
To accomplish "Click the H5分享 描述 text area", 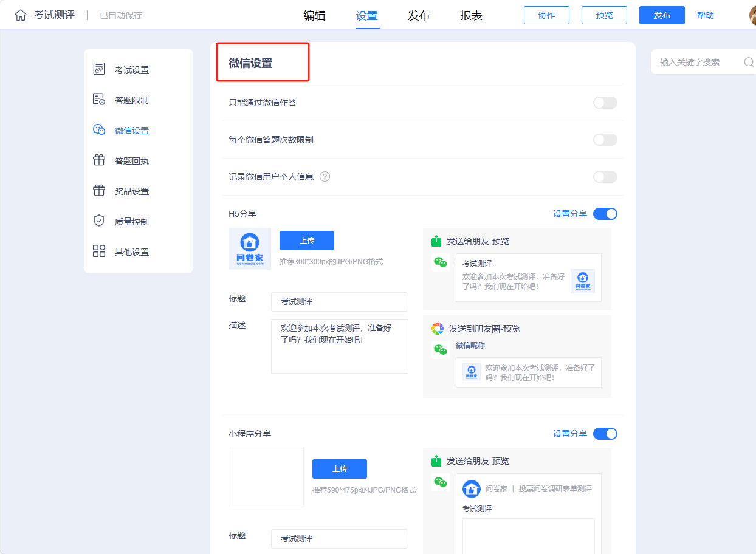I will (340, 346).
